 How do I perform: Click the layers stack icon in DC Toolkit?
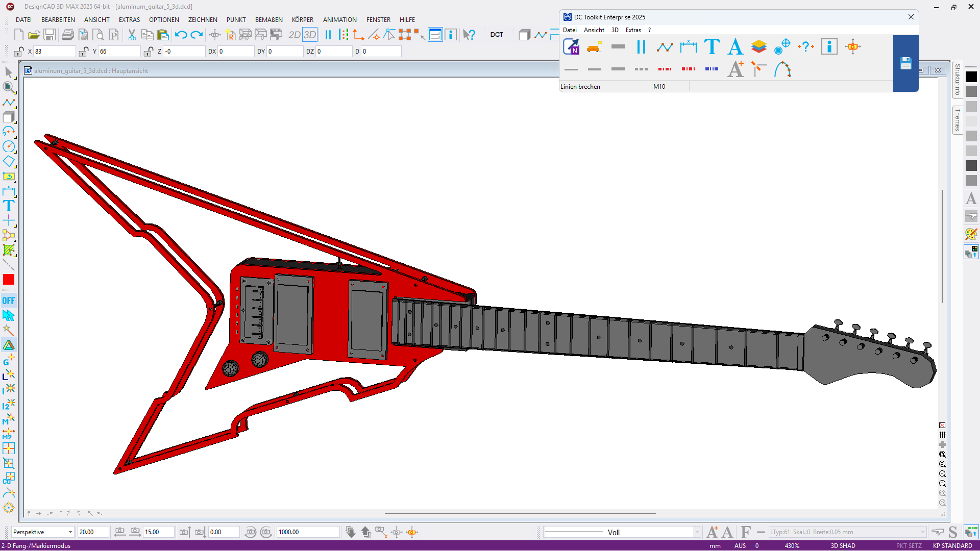tap(758, 47)
